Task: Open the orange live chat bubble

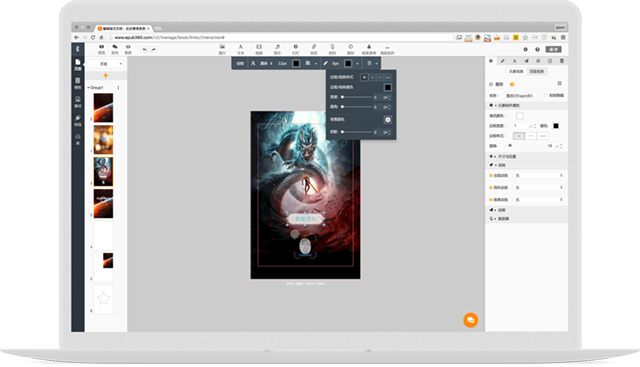Action: 471,320
